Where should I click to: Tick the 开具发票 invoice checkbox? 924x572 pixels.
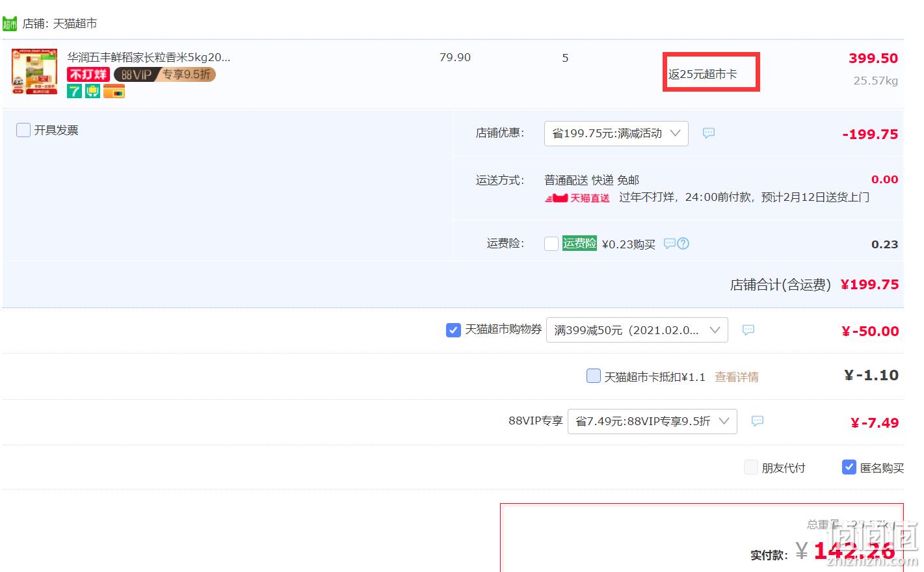pyautogui.click(x=23, y=130)
